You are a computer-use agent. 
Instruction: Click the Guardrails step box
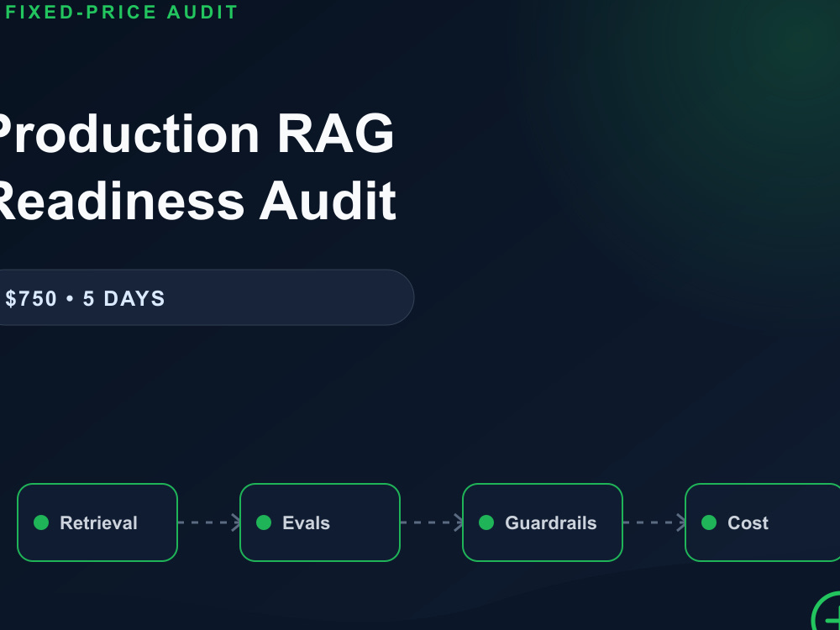coord(543,522)
